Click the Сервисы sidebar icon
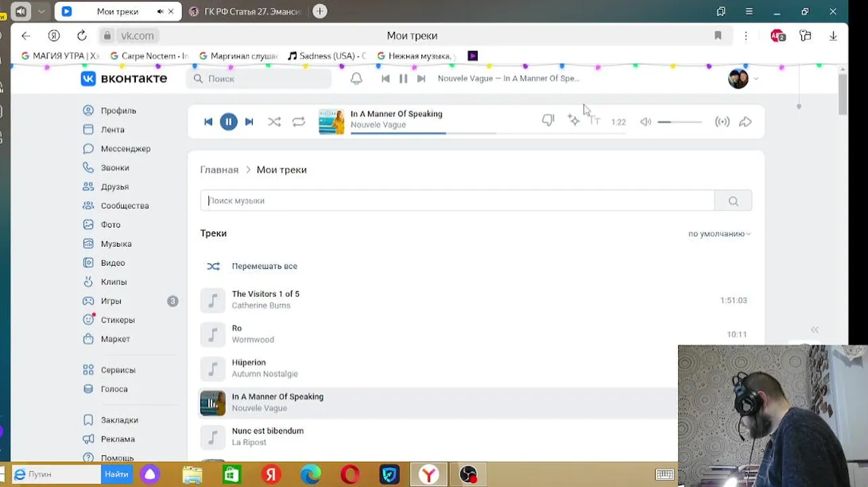 coord(88,370)
